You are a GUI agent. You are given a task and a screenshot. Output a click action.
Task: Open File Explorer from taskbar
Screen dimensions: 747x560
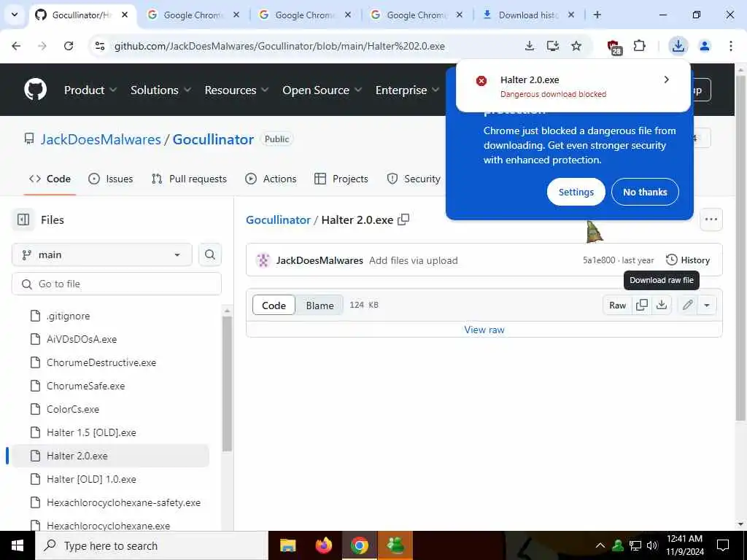click(x=287, y=545)
